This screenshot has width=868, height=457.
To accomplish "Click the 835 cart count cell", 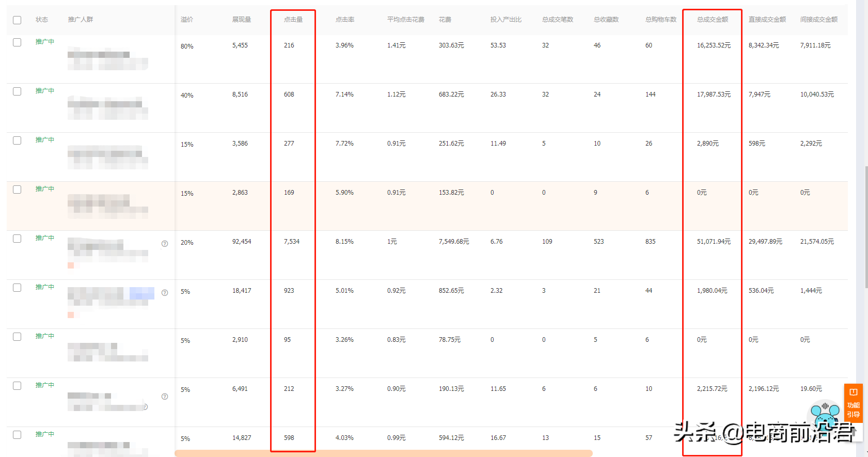I will (651, 242).
